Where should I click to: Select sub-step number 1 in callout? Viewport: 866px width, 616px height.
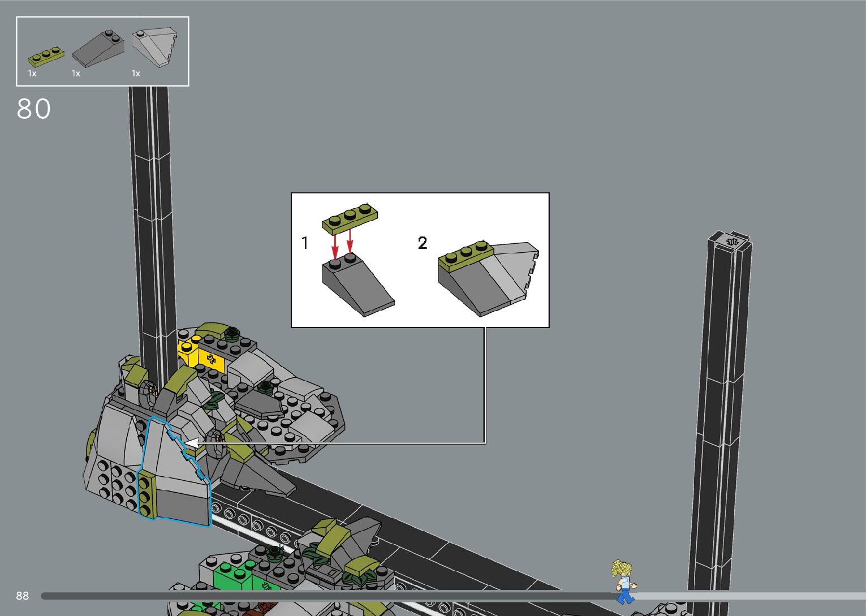coord(305,243)
